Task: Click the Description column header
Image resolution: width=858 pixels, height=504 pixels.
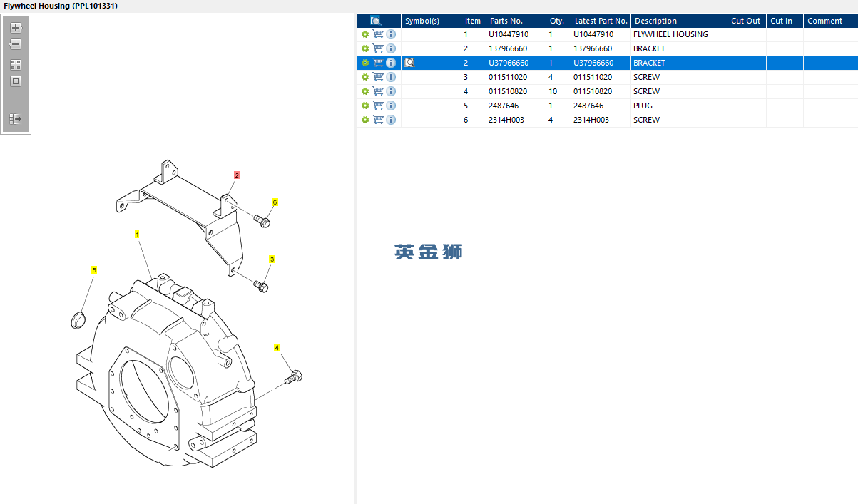Action: click(x=679, y=21)
